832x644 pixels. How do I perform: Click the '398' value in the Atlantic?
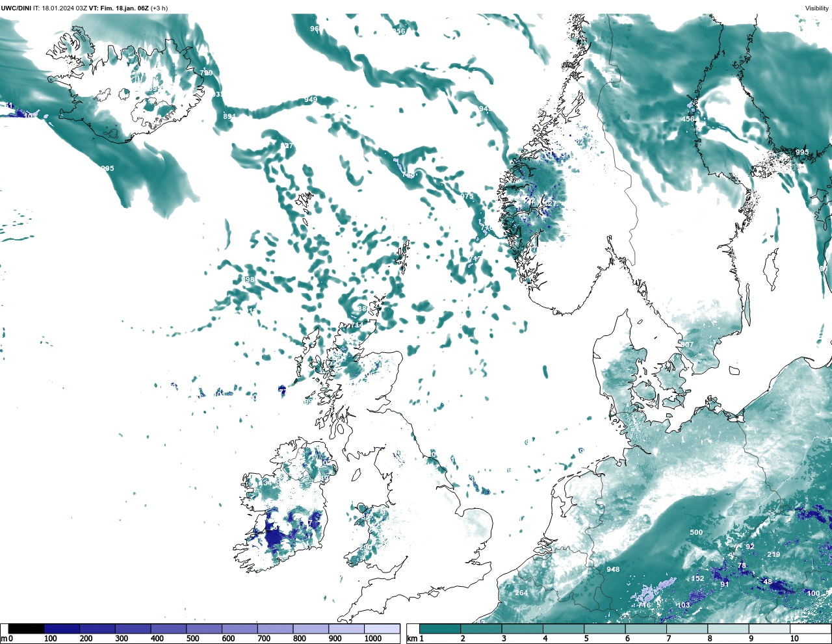pyautogui.click(x=248, y=279)
